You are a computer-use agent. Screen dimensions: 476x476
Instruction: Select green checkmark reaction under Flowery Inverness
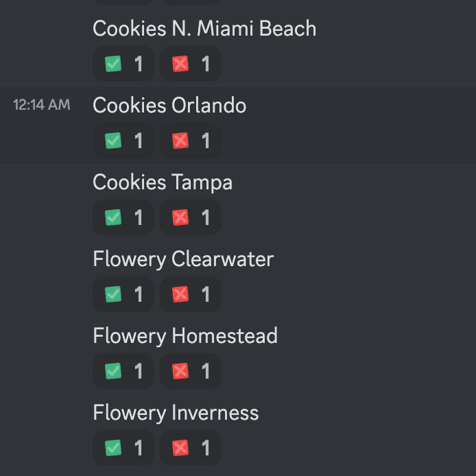click(x=123, y=448)
